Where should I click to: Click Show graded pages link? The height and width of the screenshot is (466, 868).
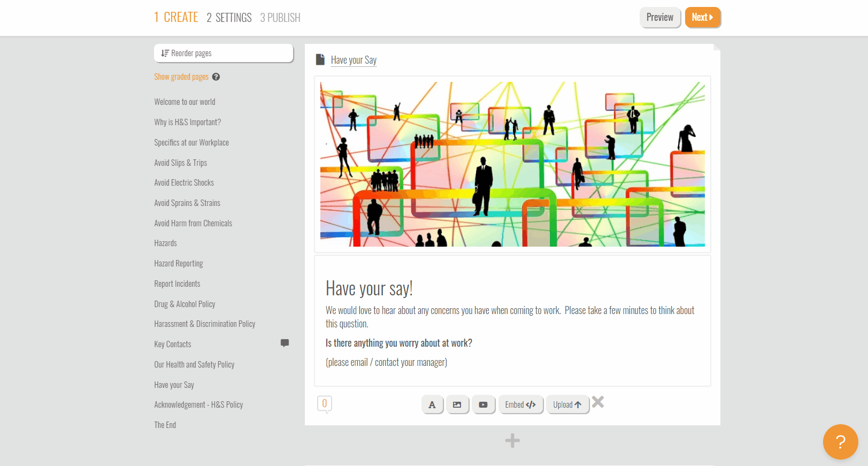point(181,77)
